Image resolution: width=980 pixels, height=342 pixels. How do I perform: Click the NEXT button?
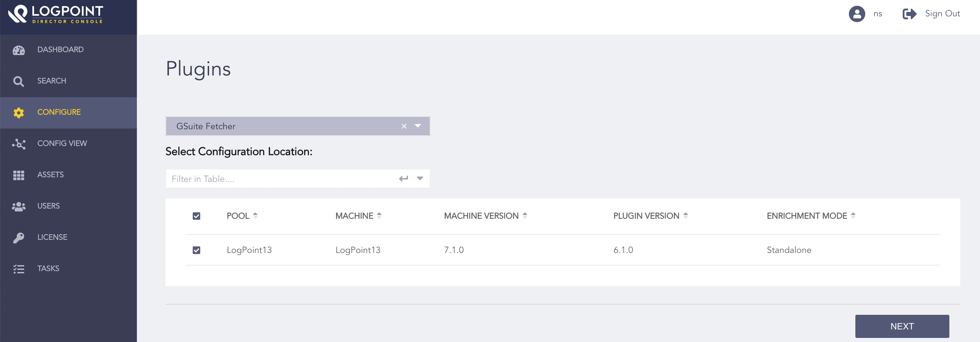pyautogui.click(x=902, y=326)
